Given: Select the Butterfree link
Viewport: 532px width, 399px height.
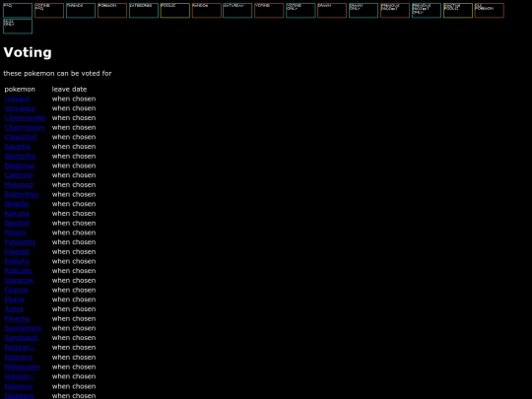Looking at the screenshot, I should (x=22, y=194).
